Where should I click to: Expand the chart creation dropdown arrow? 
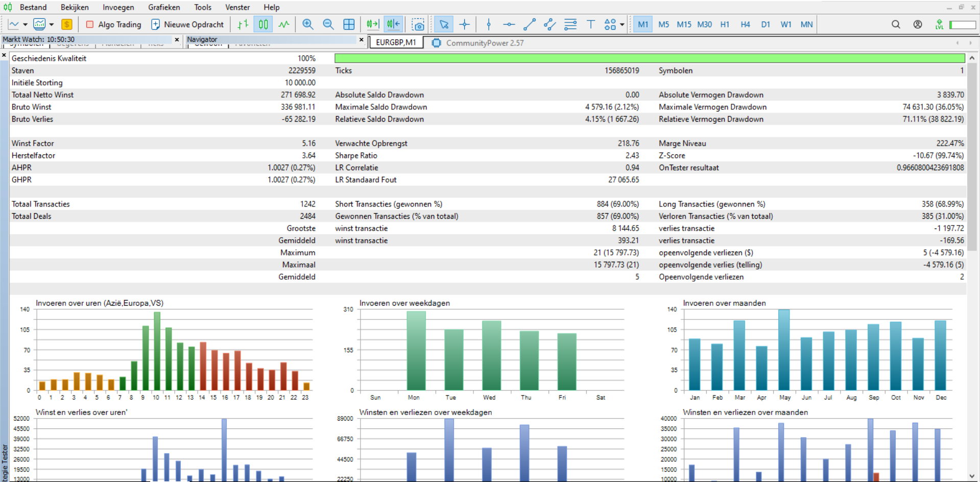tap(25, 24)
